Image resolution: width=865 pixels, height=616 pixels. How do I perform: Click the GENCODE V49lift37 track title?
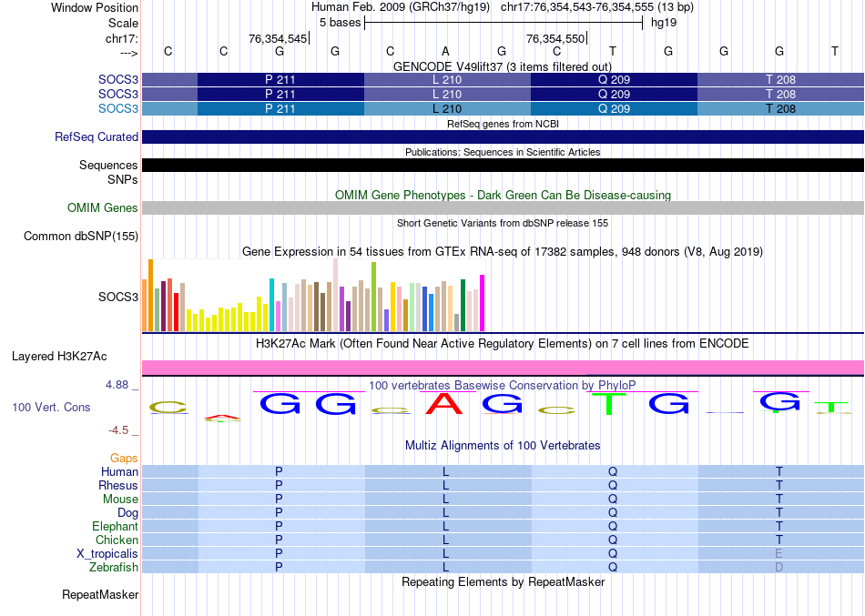(x=503, y=66)
